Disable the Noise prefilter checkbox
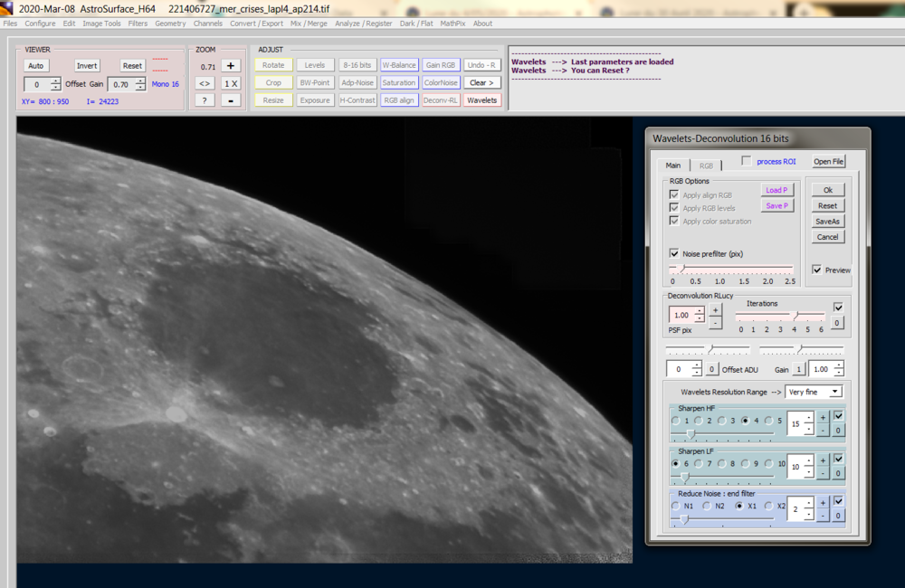Viewport: 905px width, 588px height. point(673,254)
